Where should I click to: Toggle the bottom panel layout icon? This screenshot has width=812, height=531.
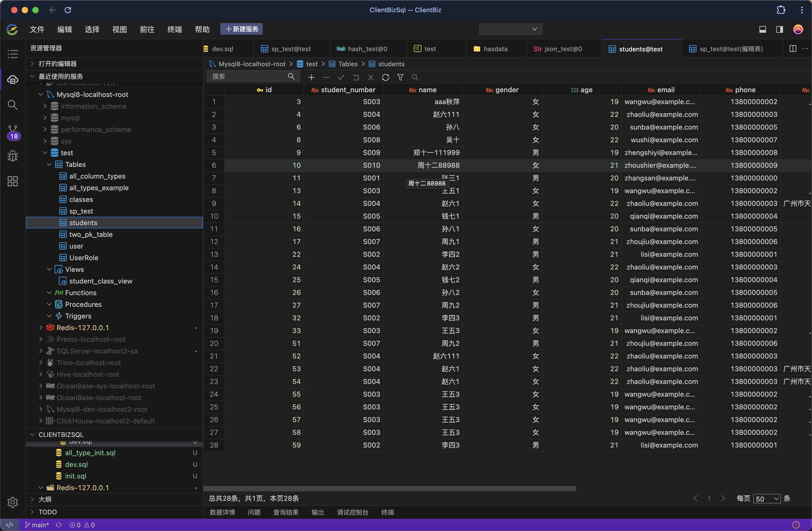[762, 29]
